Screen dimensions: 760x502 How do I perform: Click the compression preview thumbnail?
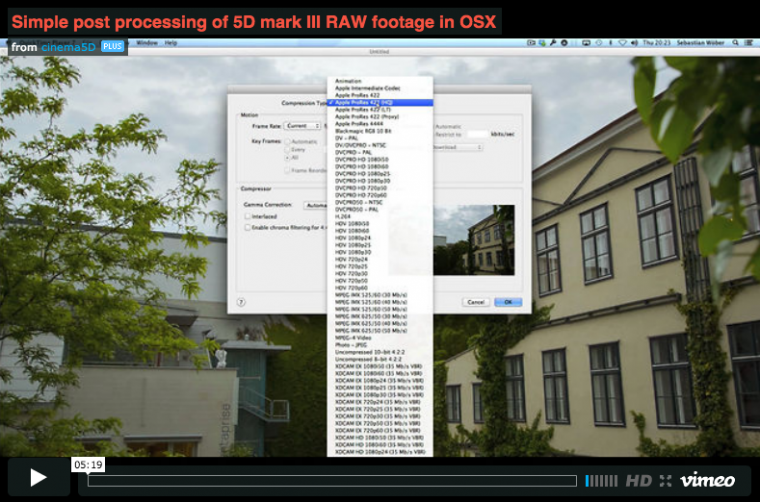click(474, 240)
